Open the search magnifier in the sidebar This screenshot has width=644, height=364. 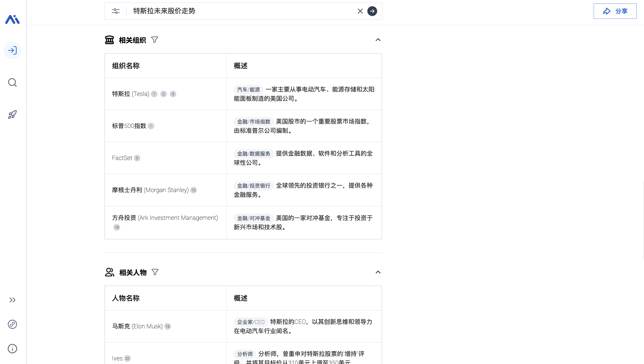(12, 82)
